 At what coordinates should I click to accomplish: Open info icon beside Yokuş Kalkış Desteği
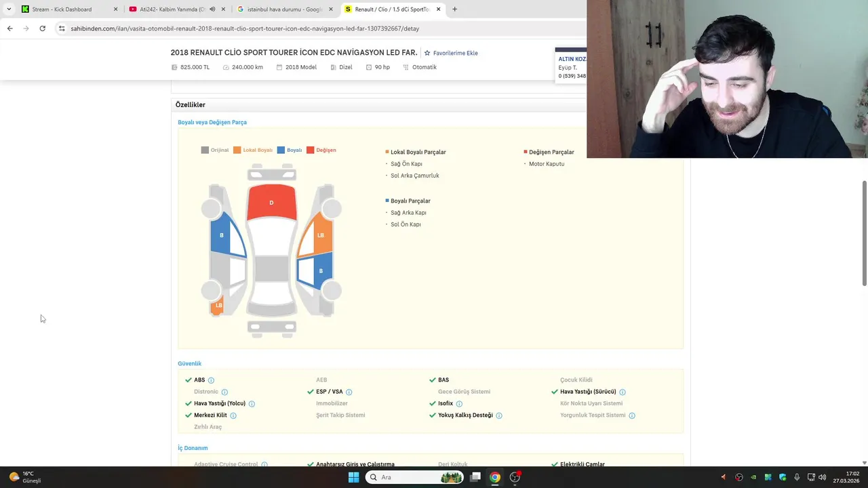pyautogui.click(x=499, y=415)
